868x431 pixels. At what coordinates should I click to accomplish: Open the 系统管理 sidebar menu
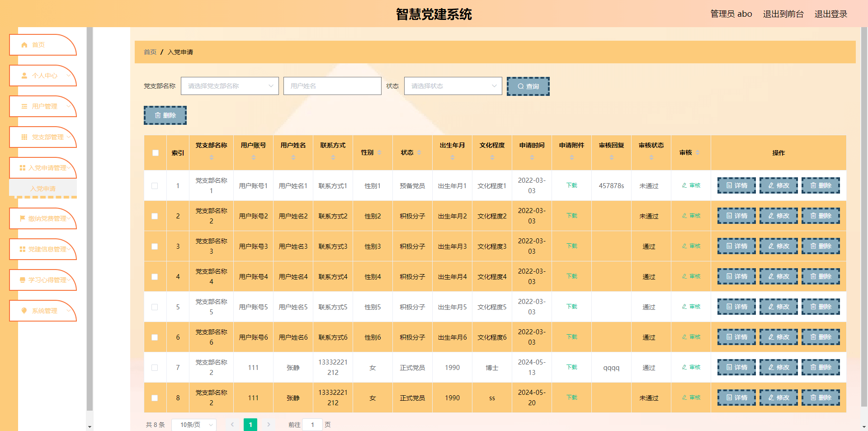43,311
